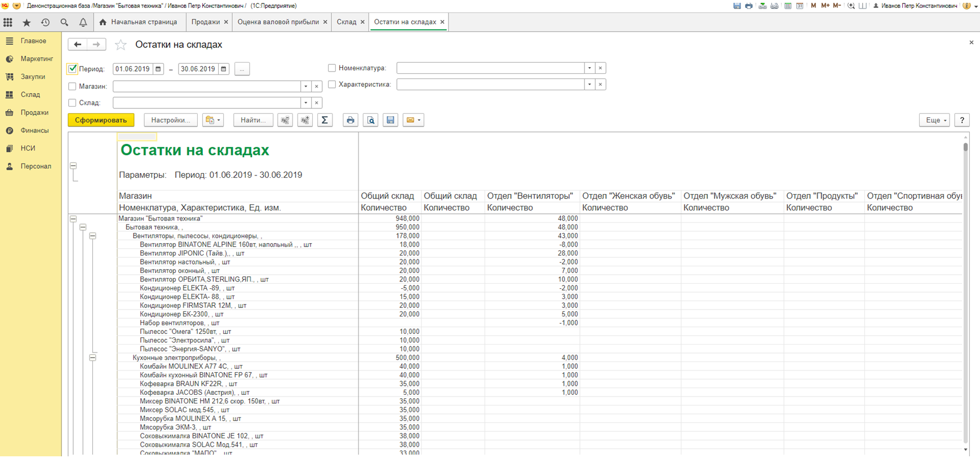Enable the Магазин filter checkbox
This screenshot has height=458, width=980.
coord(72,86)
